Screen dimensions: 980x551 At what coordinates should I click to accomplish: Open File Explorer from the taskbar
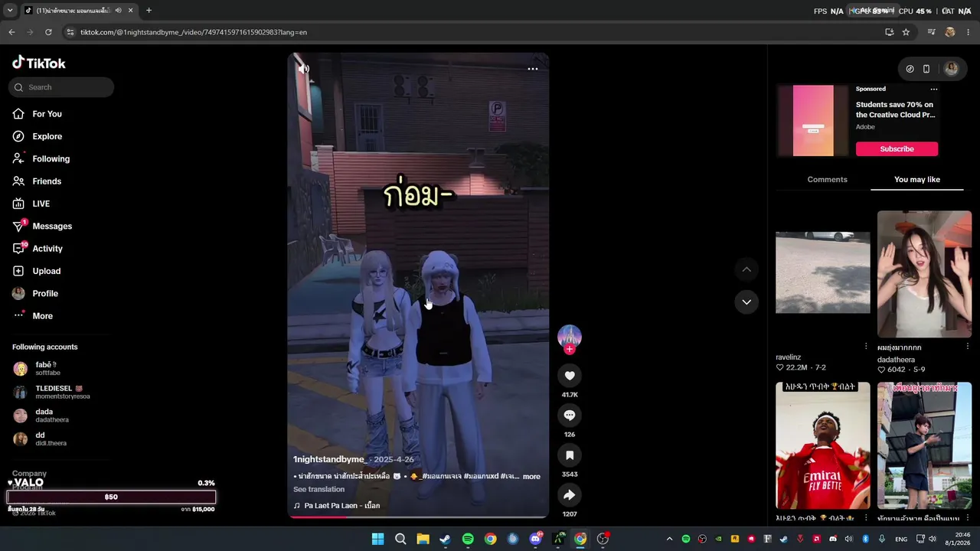tap(423, 539)
